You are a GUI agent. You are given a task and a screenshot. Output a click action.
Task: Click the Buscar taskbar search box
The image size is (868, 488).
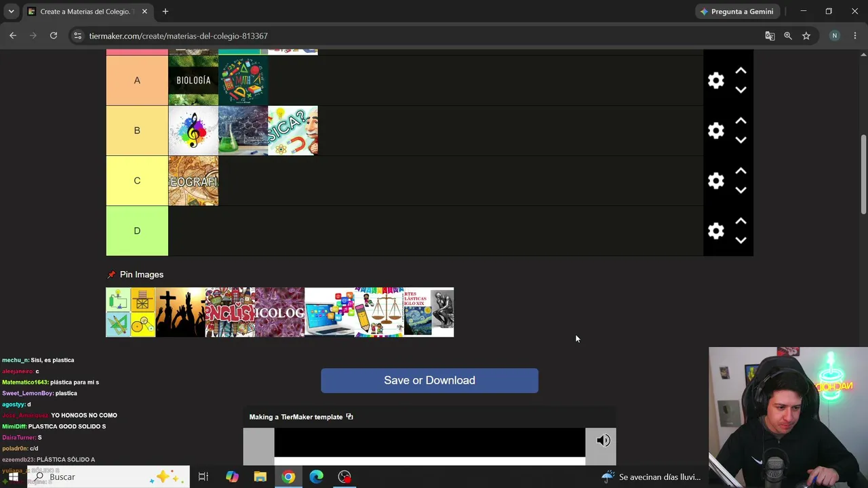(108, 477)
